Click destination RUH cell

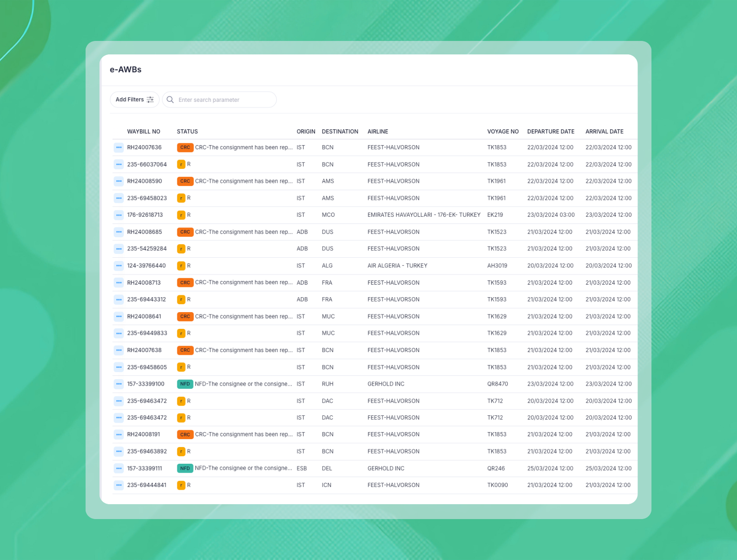328,384
